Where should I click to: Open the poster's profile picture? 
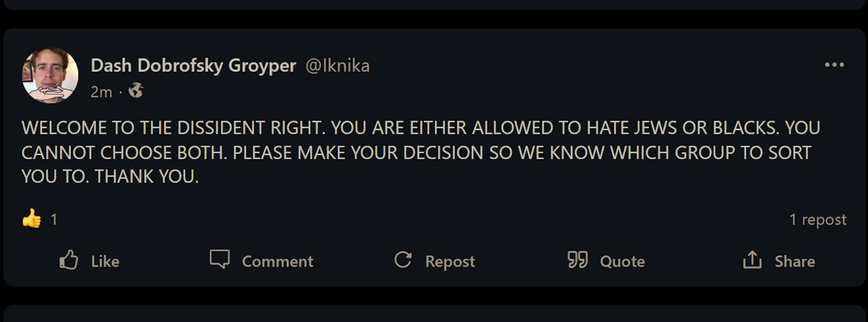pos(50,75)
